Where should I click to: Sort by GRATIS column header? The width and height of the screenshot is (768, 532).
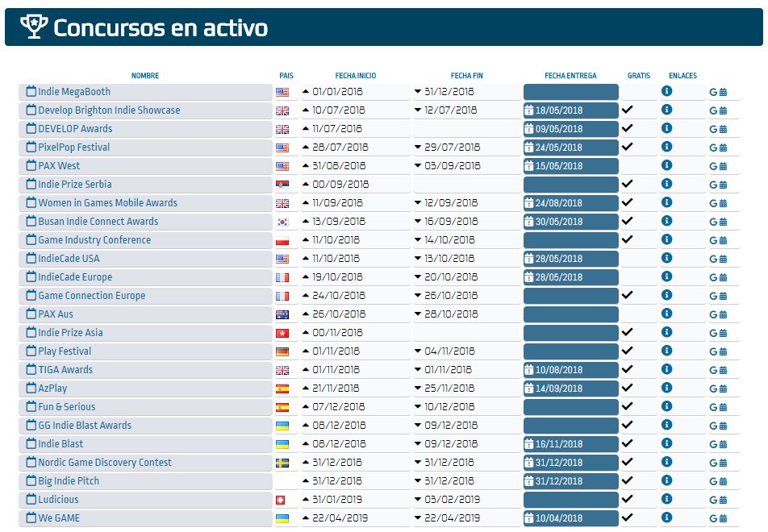coord(639,76)
